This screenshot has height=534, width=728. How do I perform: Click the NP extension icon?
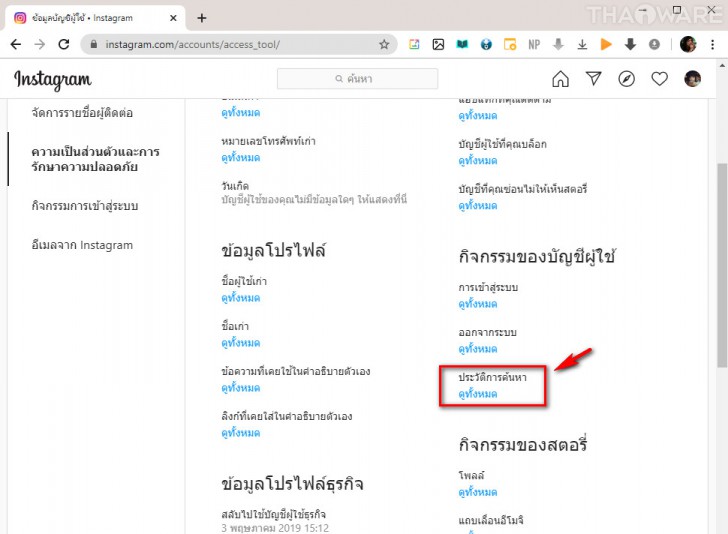(534, 45)
